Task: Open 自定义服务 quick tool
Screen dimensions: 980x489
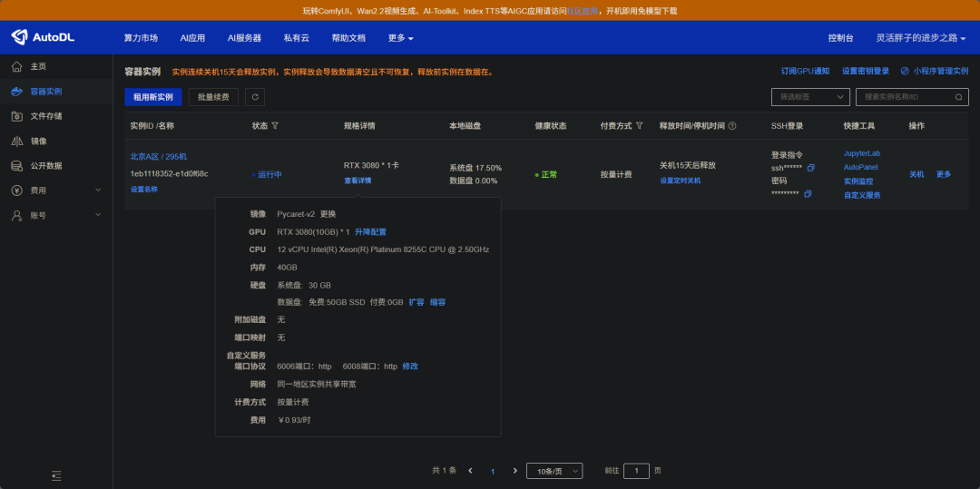Action: click(x=862, y=195)
